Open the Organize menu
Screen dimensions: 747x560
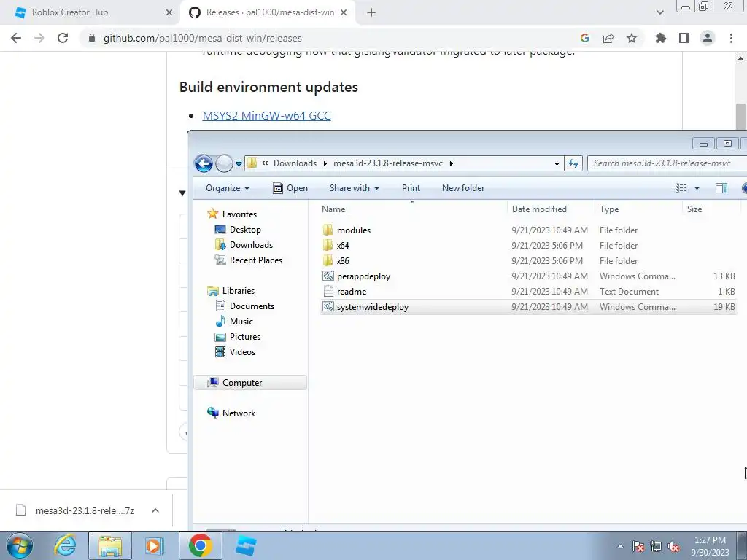click(228, 188)
